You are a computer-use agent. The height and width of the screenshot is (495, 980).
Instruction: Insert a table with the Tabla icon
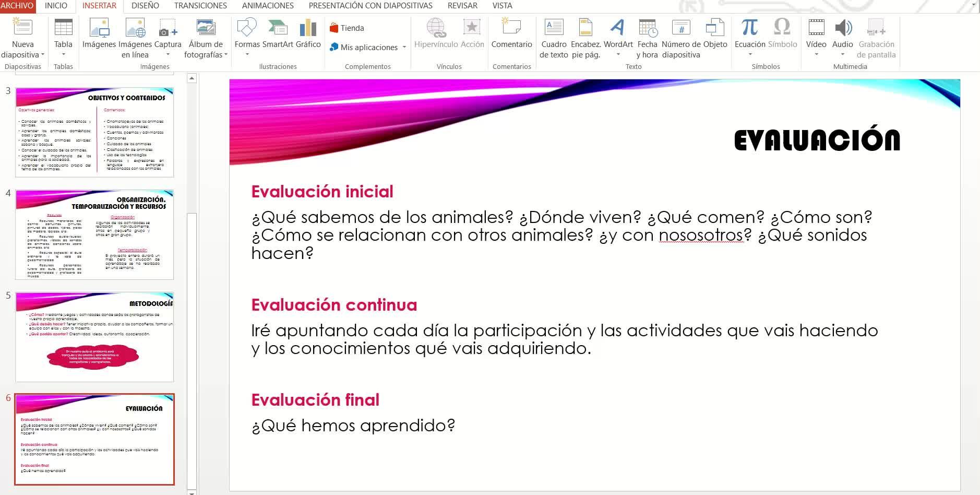pos(63,27)
